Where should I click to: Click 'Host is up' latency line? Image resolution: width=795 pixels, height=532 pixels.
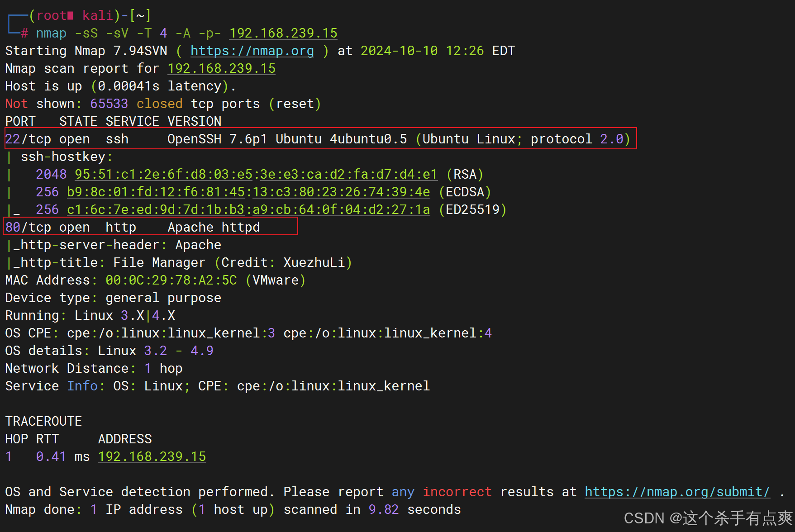coord(121,86)
